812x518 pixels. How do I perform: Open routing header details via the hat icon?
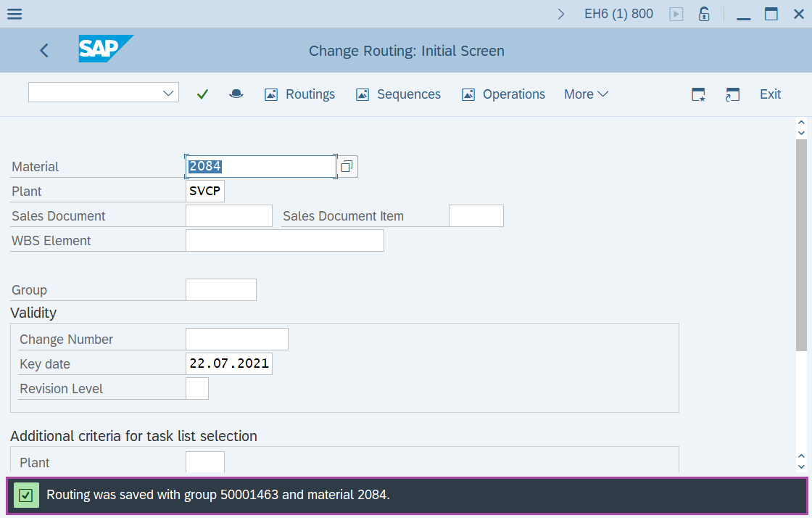236,94
